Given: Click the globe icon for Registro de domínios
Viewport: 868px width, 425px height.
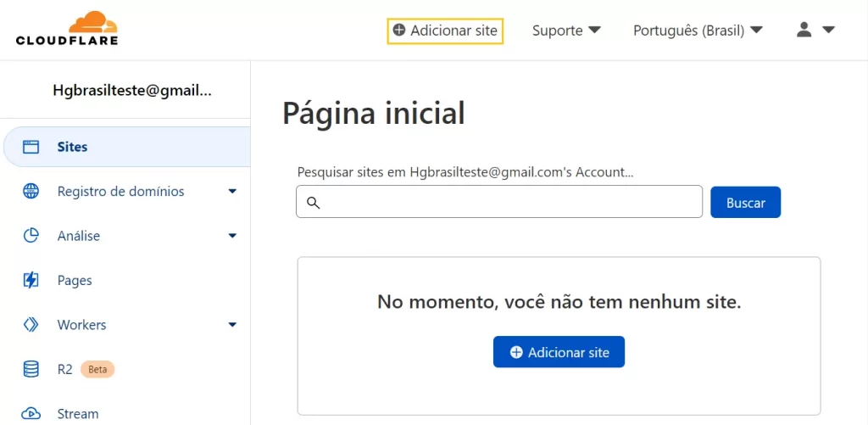Looking at the screenshot, I should (31, 192).
